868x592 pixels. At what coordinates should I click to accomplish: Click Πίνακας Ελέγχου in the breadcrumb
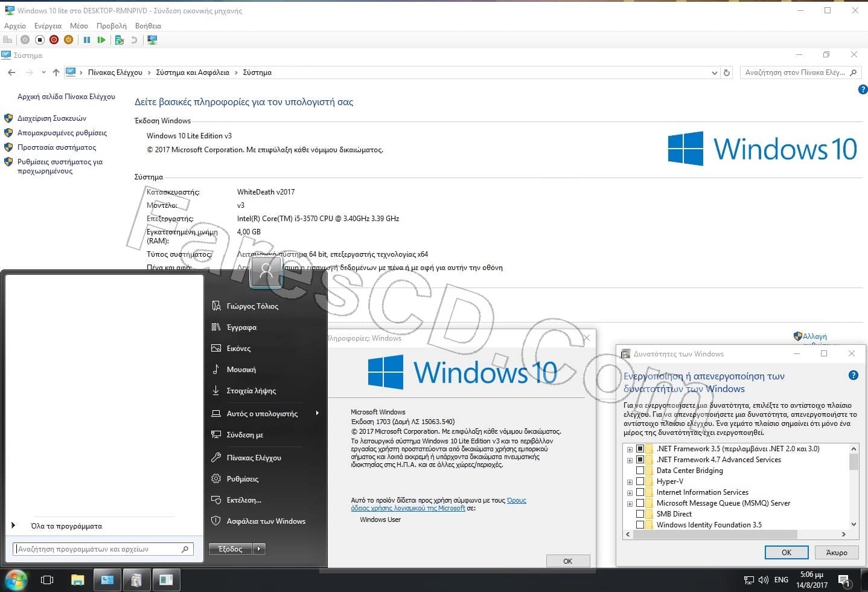point(115,72)
